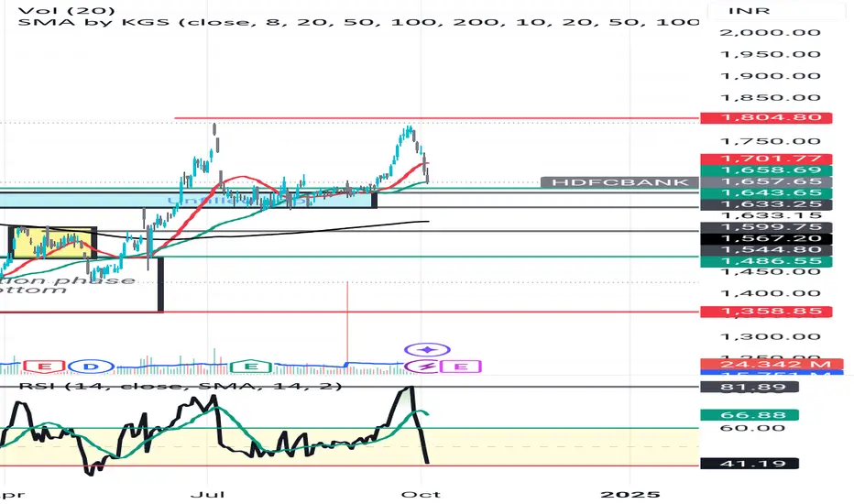Click the 1,900.00 price scale value
This screenshot has width=854, height=504.
tap(770, 76)
